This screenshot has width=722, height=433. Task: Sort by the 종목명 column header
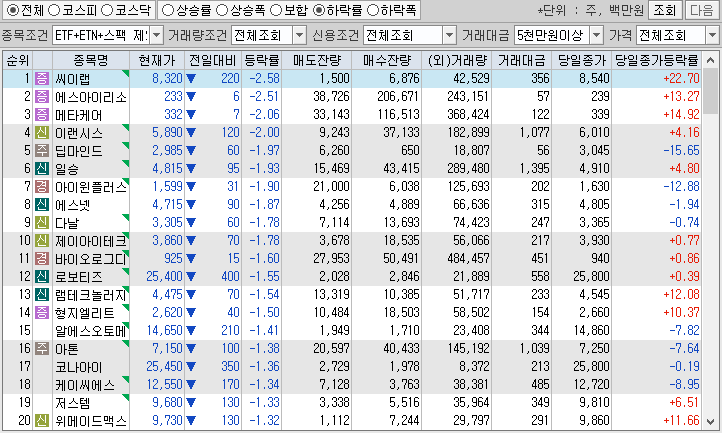pos(91,60)
